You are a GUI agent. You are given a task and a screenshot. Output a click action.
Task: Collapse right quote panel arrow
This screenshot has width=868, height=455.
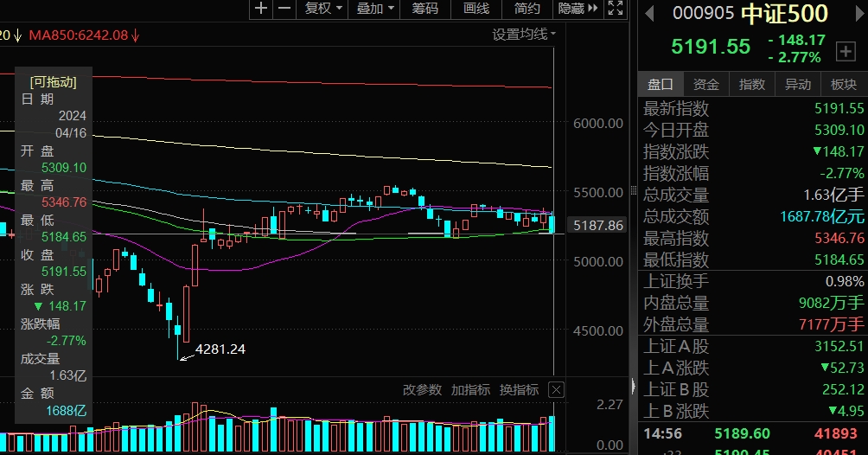tap(633, 385)
